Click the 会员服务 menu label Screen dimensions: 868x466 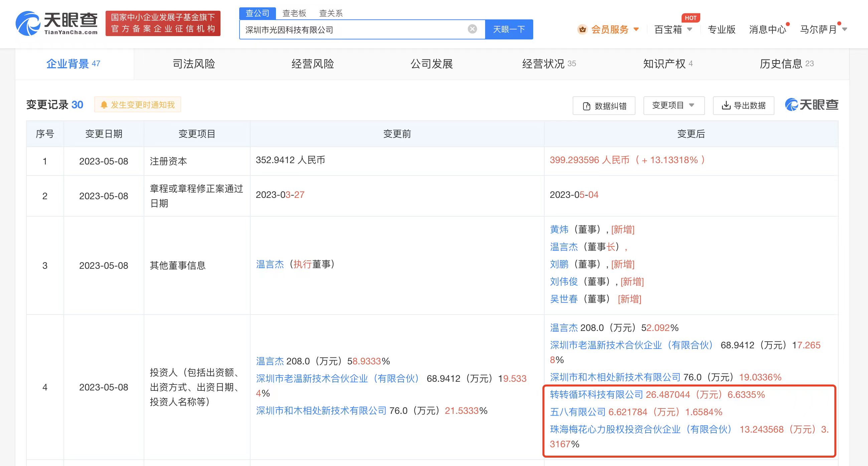click(x=610, y=29)
